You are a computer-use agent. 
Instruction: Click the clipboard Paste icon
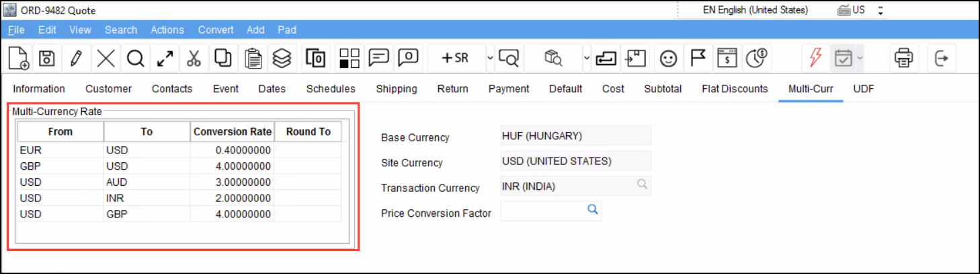pyautogui.click(x=253, y=59)
